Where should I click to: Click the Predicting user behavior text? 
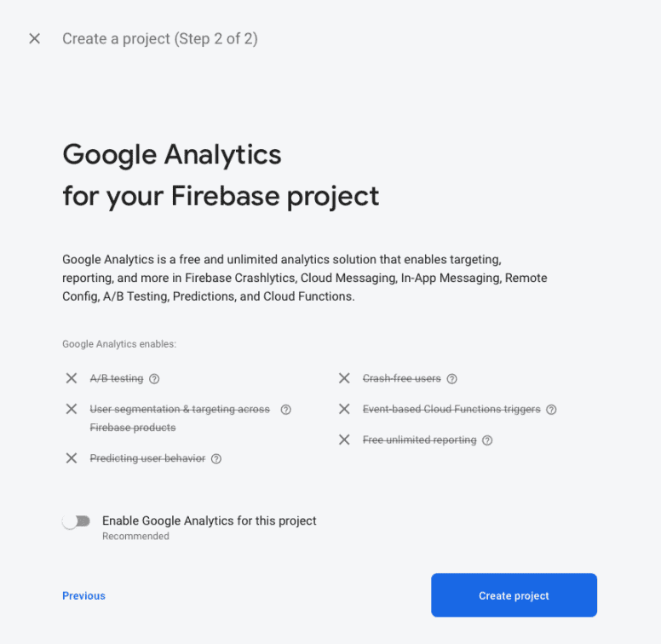point(147,458)
